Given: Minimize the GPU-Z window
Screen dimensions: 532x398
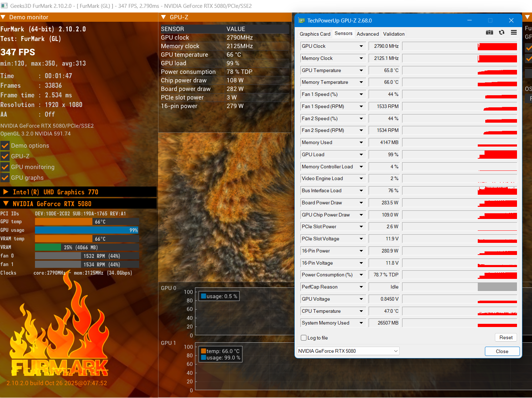Looking at the screenshot, I should [x=470, y=20].
